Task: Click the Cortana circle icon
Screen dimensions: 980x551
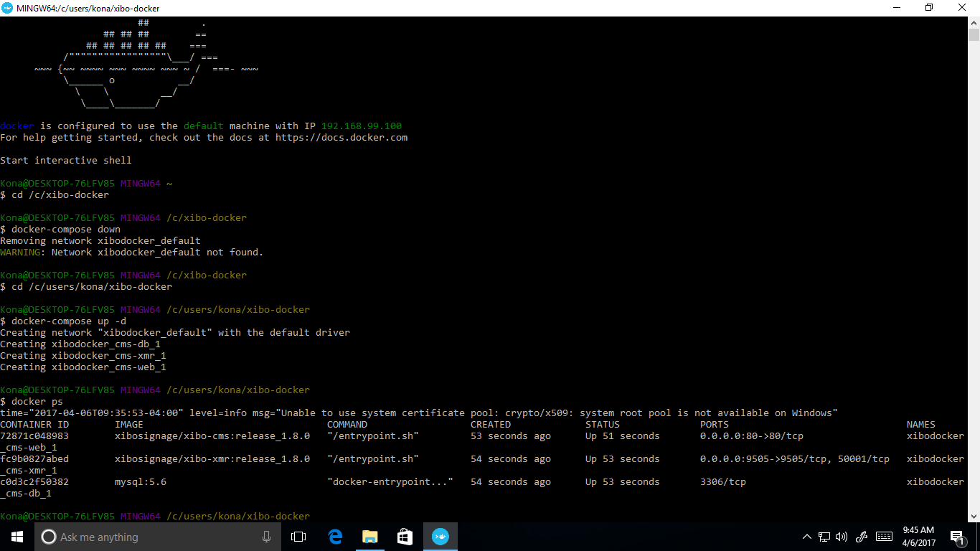Action: coord(49,537)
